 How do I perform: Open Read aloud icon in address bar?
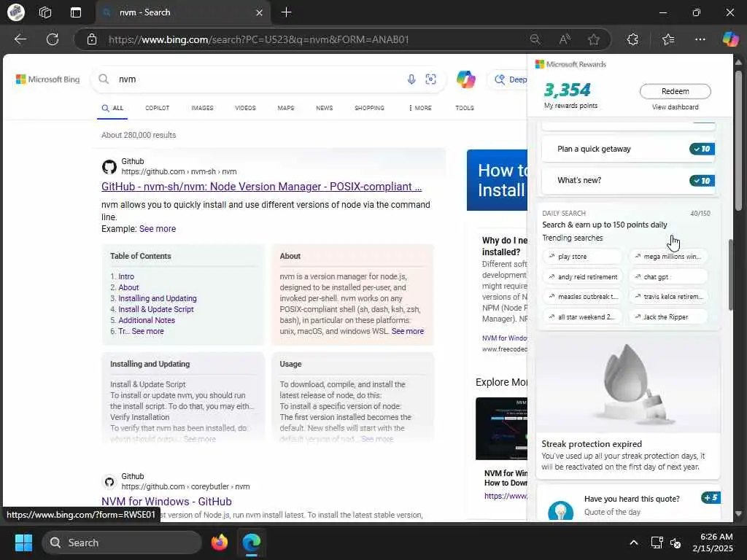(x=565, y=39)
